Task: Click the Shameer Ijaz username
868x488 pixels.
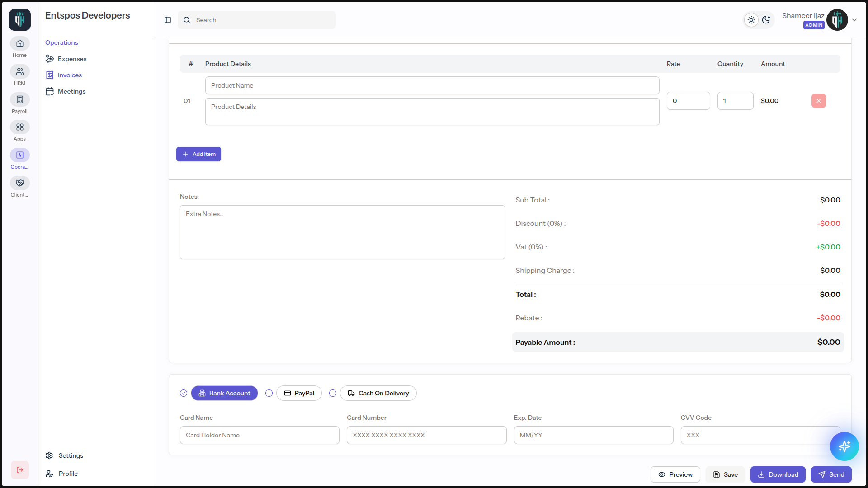Action: [x=803, y=16]
